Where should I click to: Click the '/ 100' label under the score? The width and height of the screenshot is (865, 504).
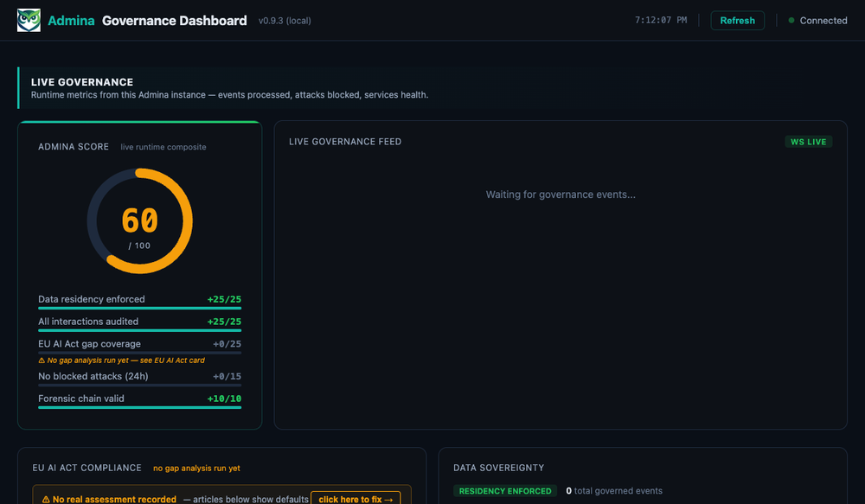click(139, 246)
